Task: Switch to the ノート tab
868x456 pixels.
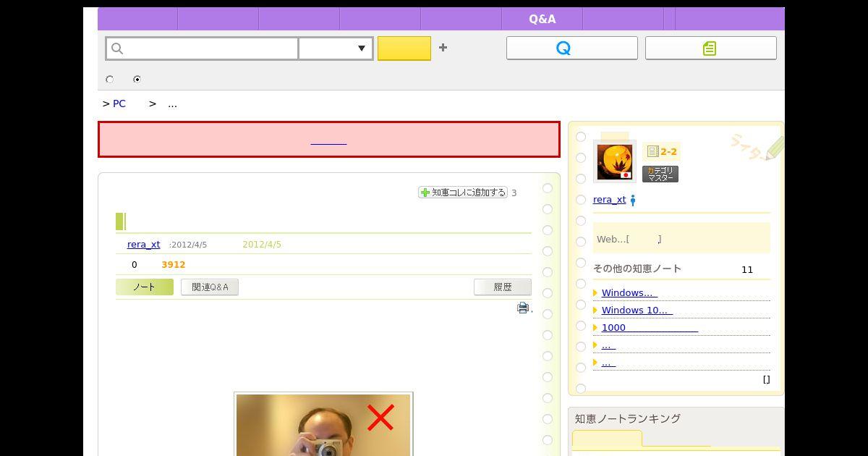Action: point(145,287)
